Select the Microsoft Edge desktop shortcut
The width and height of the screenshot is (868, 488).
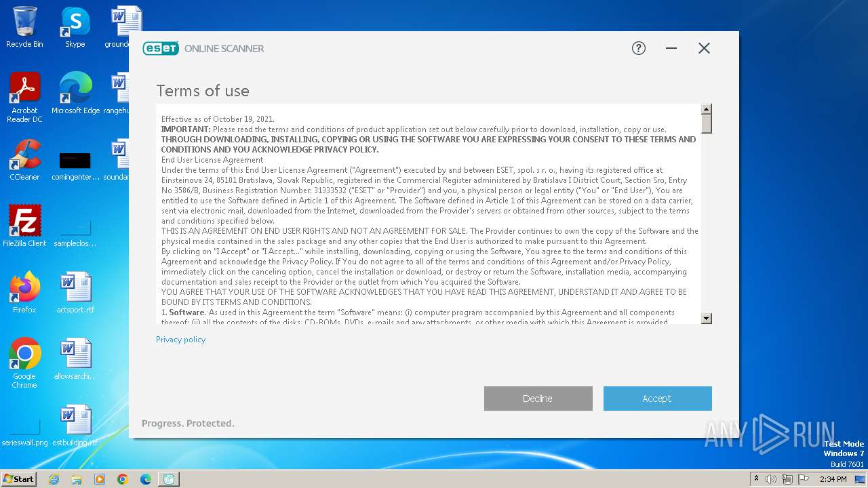pos(75,94)
